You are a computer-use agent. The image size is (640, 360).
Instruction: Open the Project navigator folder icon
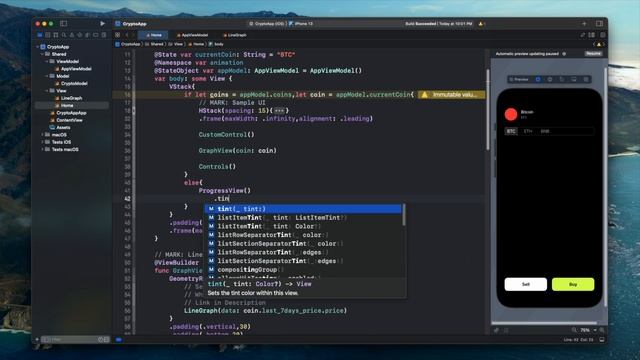coord(40,35)
